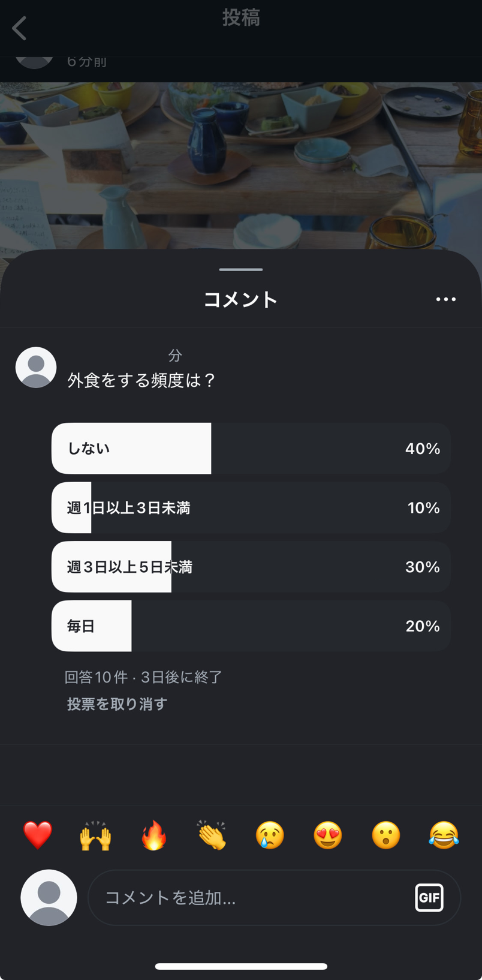React with the crying face emoji
482x980 pixels.
pyautogui.click(x=270, y=835)
